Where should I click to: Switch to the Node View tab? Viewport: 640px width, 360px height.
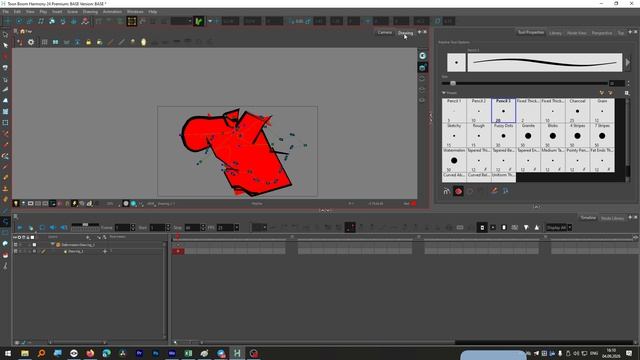(x=576, y=33)
